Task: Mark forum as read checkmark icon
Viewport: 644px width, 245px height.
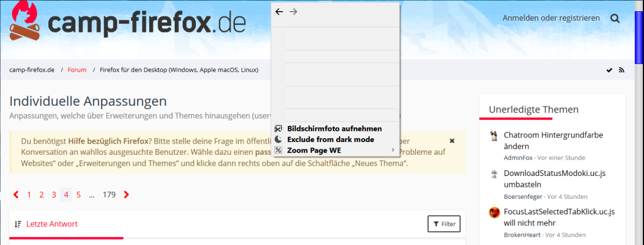Action: coord(609,70)
